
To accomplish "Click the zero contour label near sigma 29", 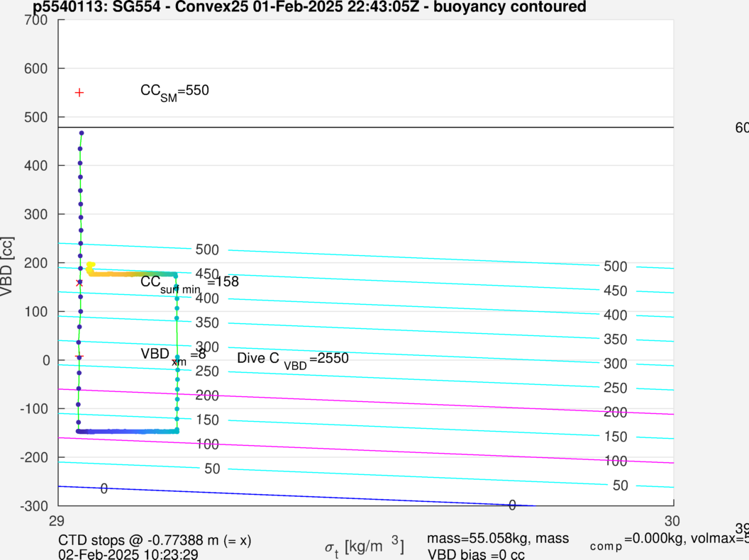I will 104,489.
